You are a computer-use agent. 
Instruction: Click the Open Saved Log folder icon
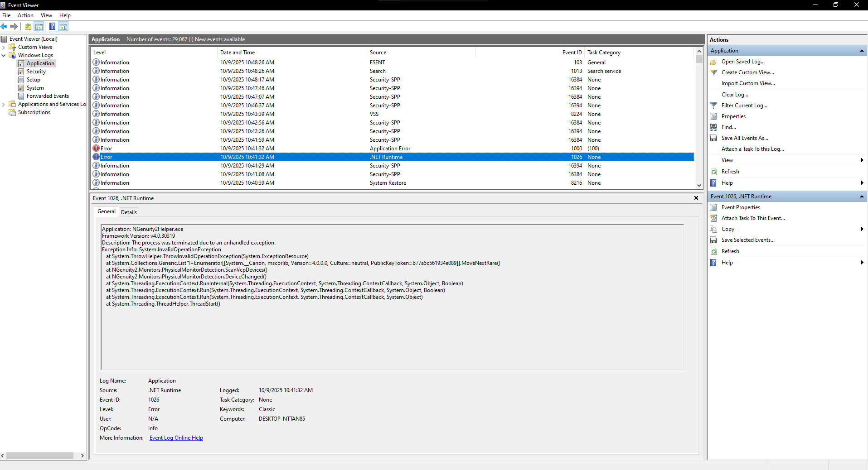(x=713, y=62)
